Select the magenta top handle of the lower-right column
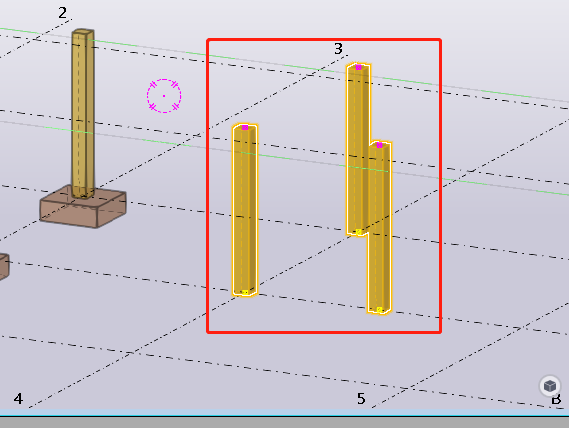This screenshot has height=428, width=569. [x=379, y=145]
